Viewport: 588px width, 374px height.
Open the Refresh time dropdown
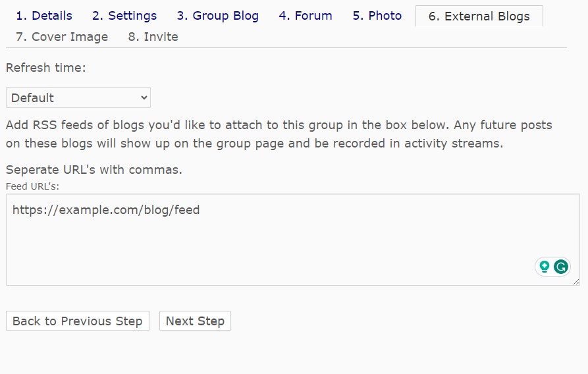78,97
